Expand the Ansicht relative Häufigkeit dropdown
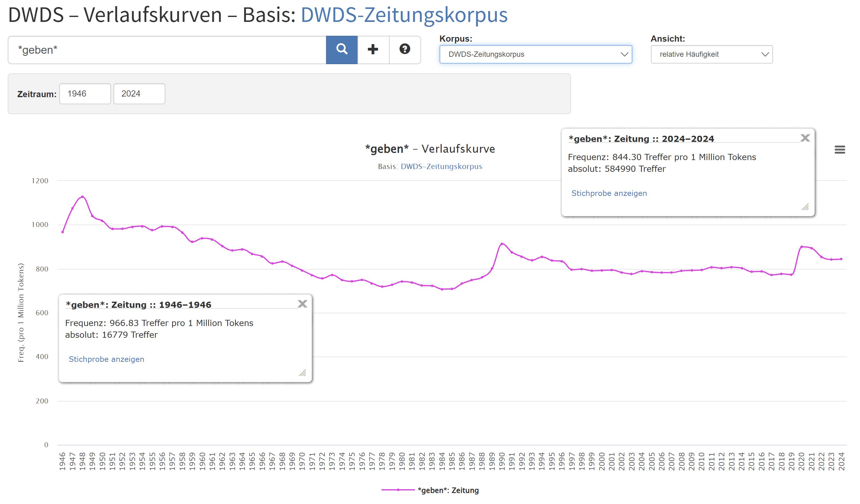Viewport: 860px width, 504px height. click(x=712, y=54)
